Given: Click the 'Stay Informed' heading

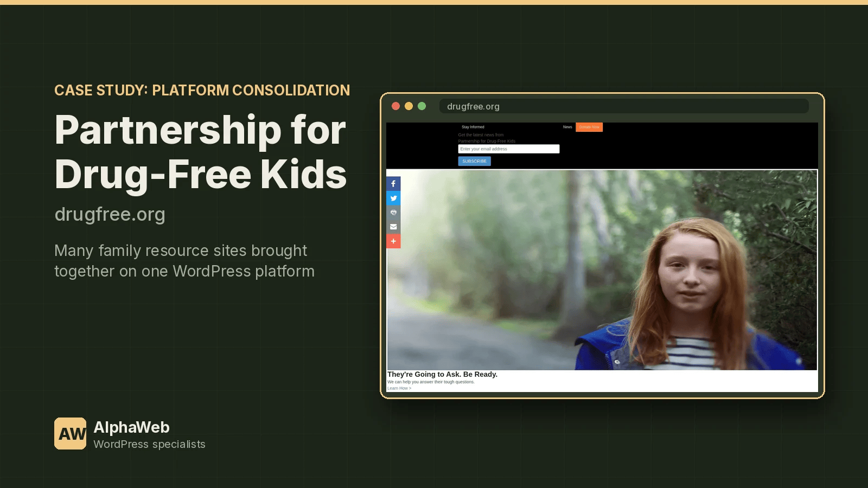Looking at the screenshot, I should coord(473,127).
